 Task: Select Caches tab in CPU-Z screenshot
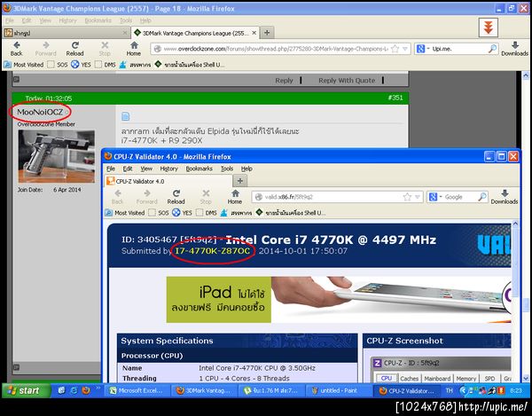pyautogui.click(x=409, y=379)
